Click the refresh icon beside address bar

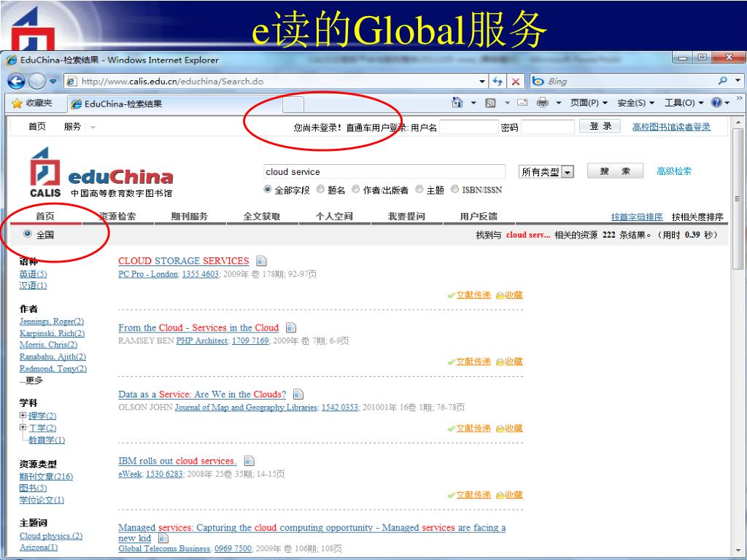click(498, 82)
